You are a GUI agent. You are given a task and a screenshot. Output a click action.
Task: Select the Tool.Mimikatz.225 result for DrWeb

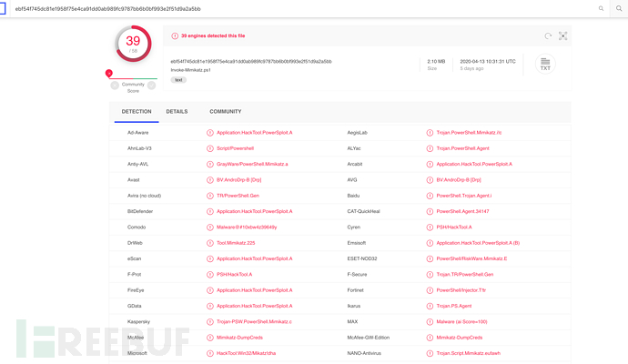tap(236, 243)
